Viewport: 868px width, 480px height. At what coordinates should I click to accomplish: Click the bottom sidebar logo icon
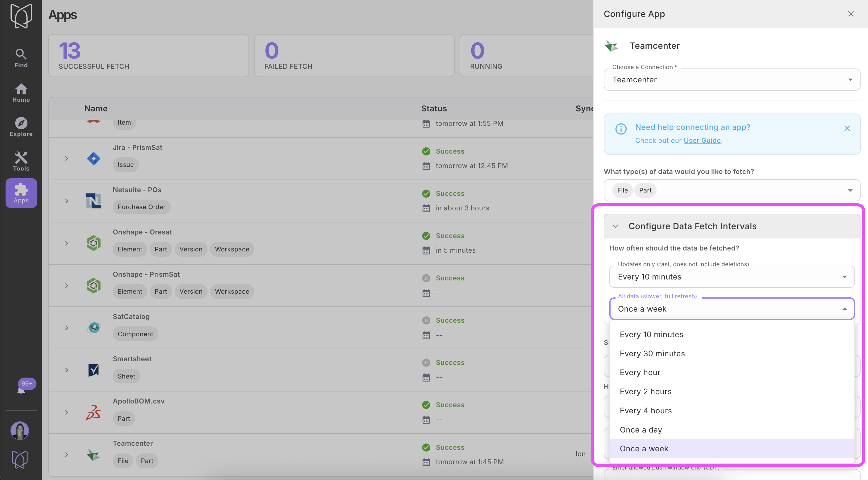(19, 459)
